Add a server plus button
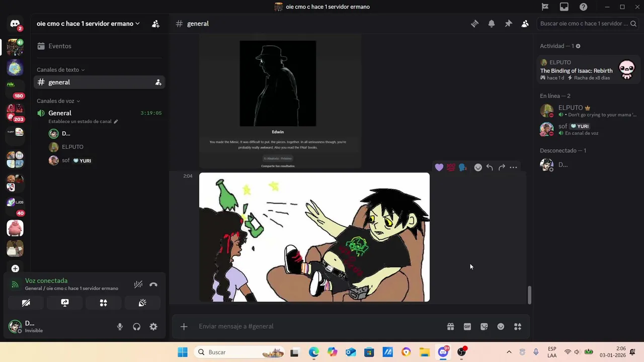 tap(15, 268)
